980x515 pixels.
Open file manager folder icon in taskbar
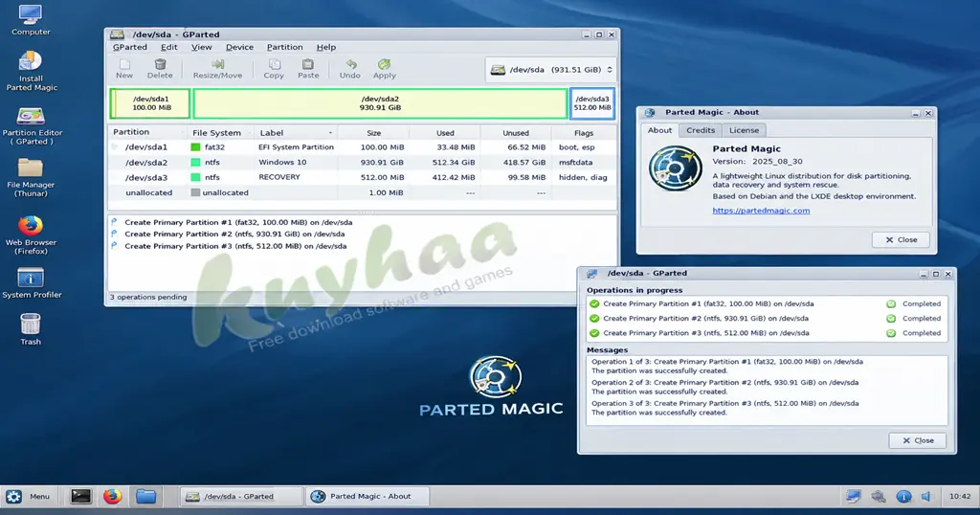pyautogui.click(x=145, y=496)
